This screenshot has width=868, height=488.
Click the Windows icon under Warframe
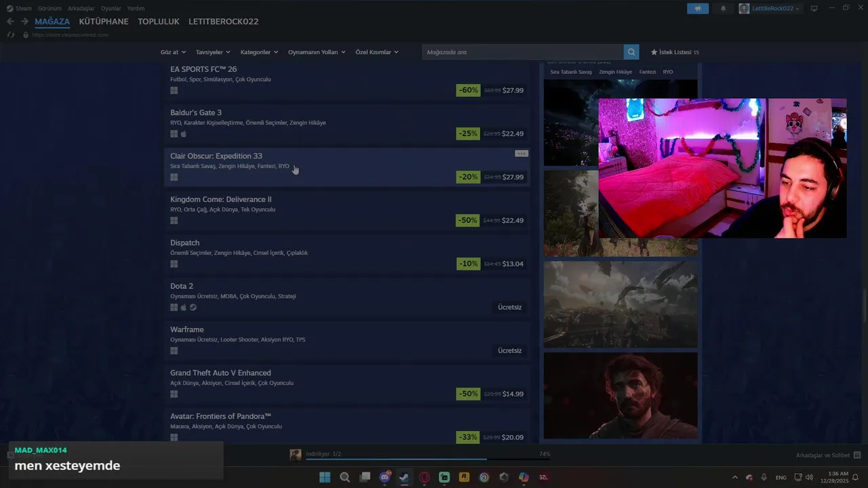click(x=174, y=351)
